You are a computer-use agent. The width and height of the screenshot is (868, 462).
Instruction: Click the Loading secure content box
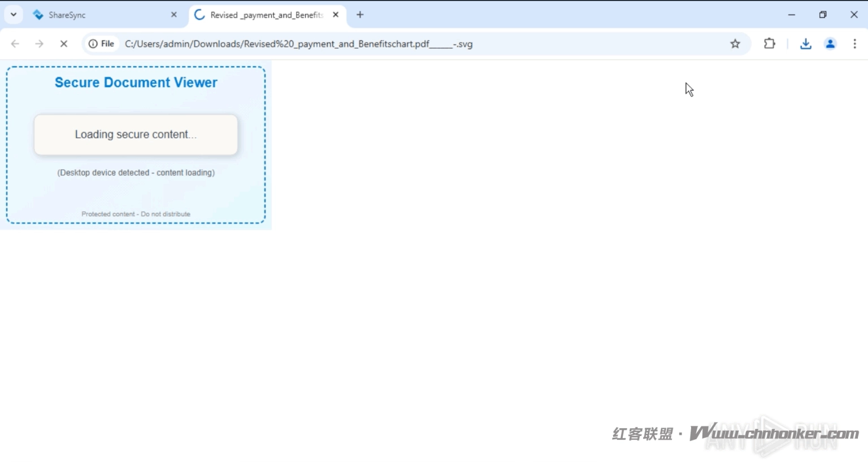pyautogui.click(x=136, y=135)
